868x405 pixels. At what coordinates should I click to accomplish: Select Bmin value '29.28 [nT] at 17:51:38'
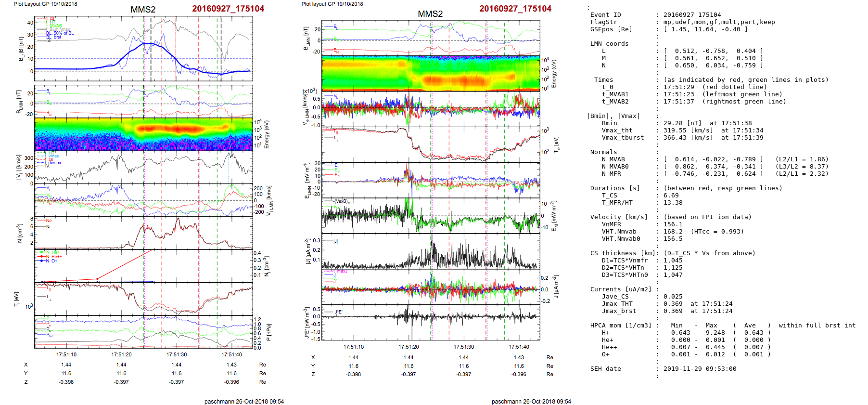[x=707, y=123]
